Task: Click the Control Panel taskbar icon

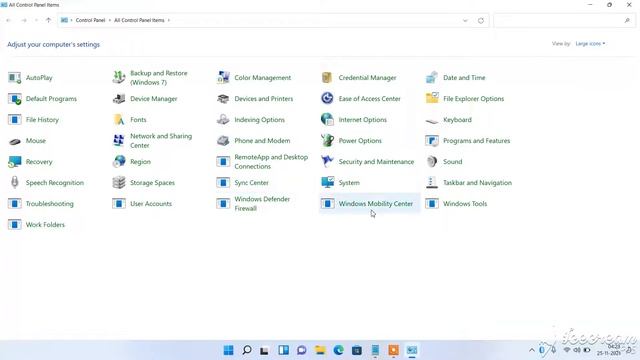Action: coord(412,350)
